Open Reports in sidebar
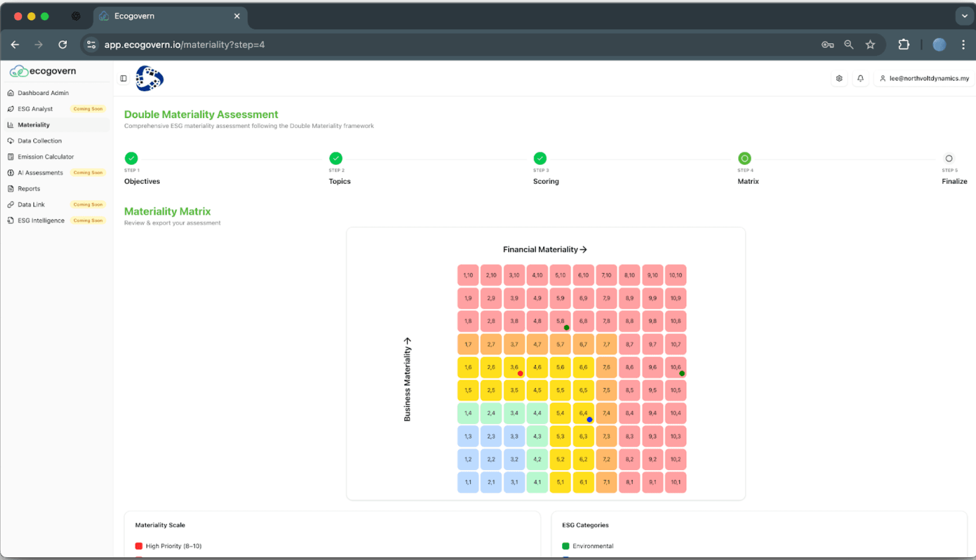This screenshot has width=976, height=560. point(56,189)
